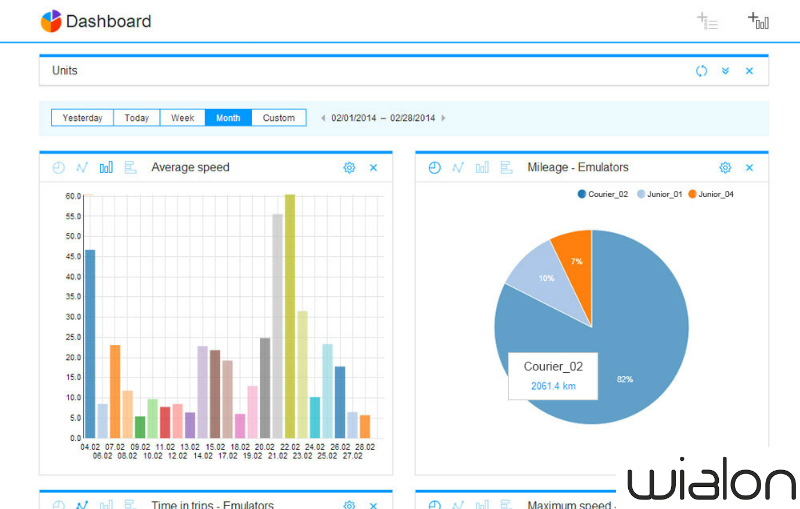Image resolution: width=800 pixels, height=509 pixels.
Task: Expand the Units panel with double chevron
Action: [x=726, y=71]
